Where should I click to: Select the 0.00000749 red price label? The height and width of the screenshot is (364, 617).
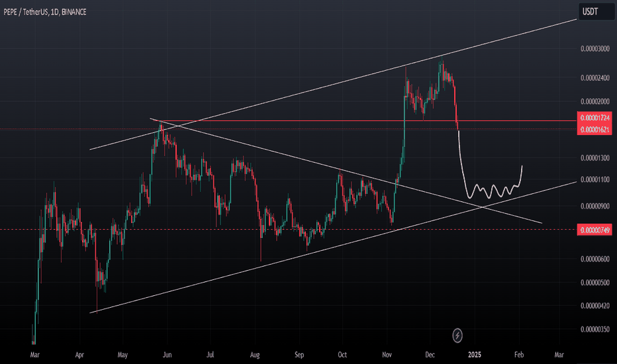click(x=594, y=230)
